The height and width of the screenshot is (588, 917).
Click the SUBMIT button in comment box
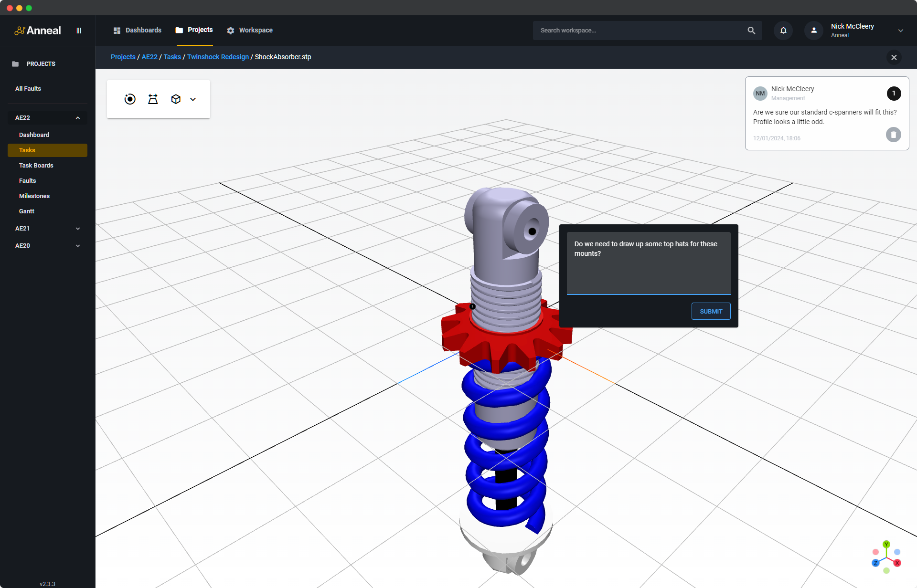click(711, 311)
